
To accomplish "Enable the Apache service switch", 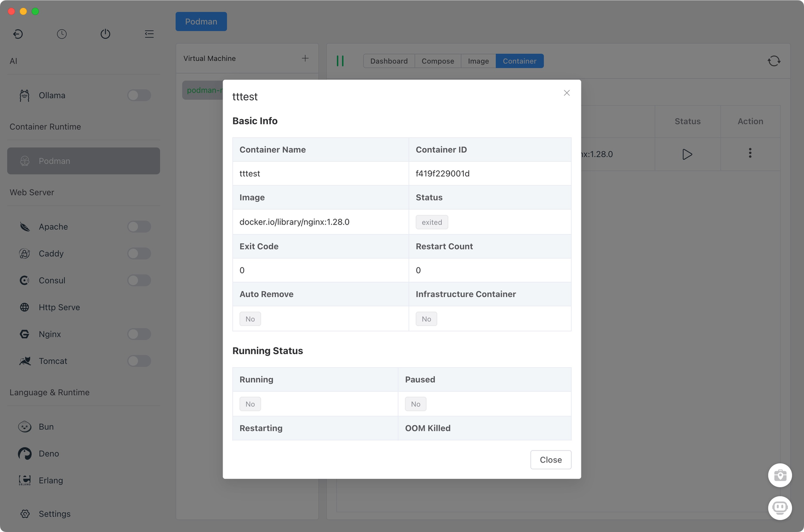I will tap(139, 227).
